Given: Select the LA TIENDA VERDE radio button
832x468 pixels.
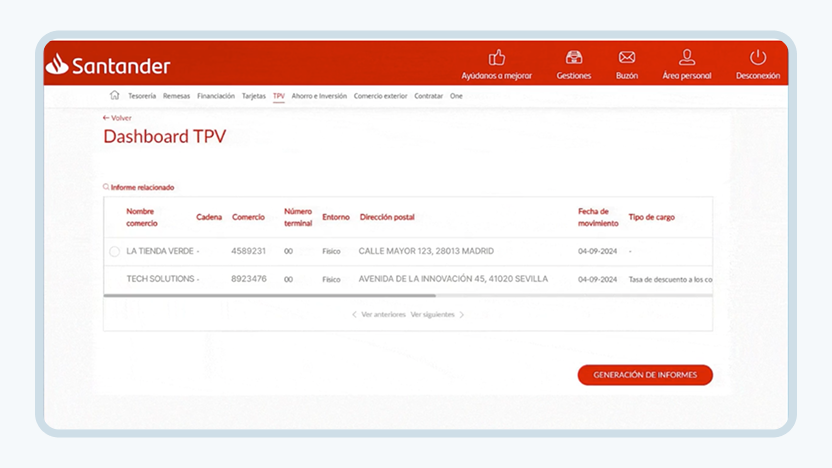Looking at the screenshot, I should point(115,252).
